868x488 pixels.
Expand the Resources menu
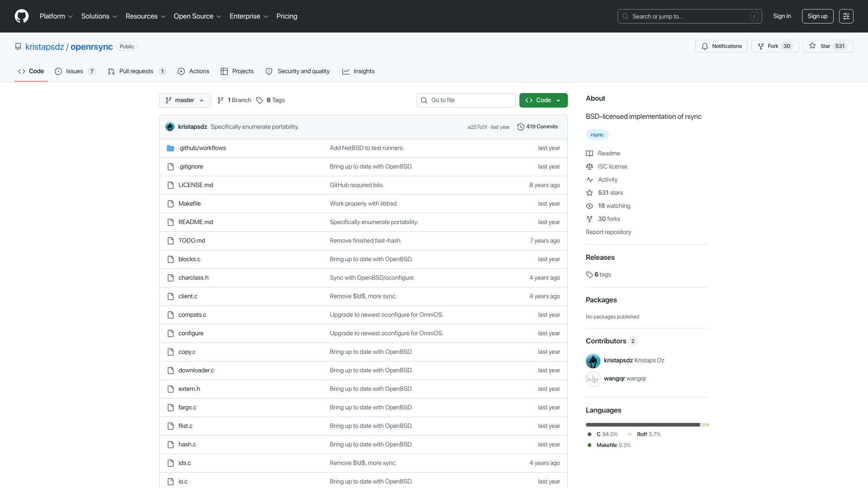146,16
